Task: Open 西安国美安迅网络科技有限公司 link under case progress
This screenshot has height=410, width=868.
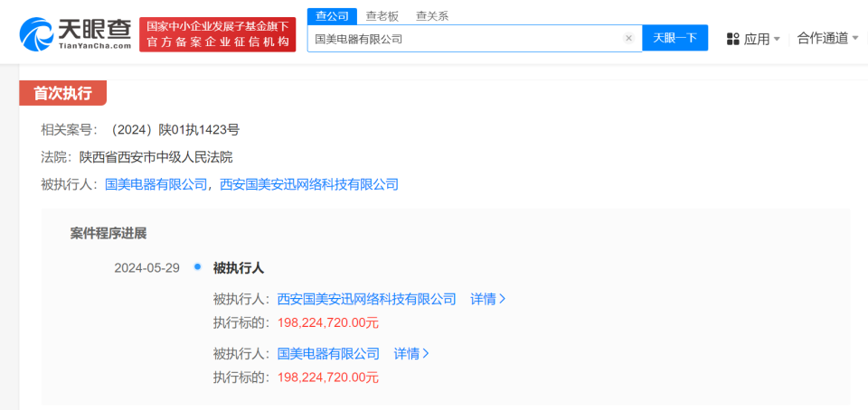Action: point(366,299)
